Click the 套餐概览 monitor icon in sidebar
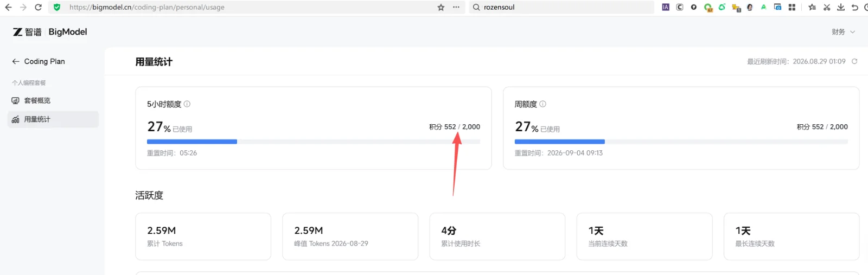The image size is (868, 275). point(16,100)
